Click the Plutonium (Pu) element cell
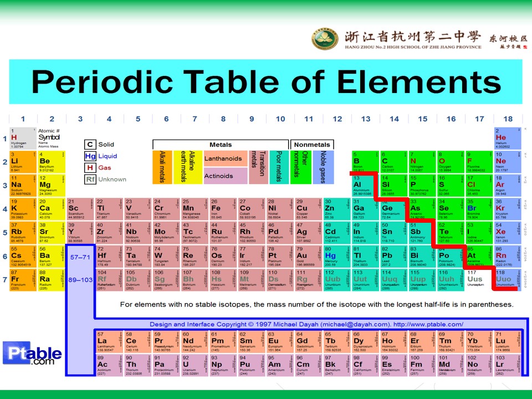Viewport: 532px width, 399px height. pos(252,365)
